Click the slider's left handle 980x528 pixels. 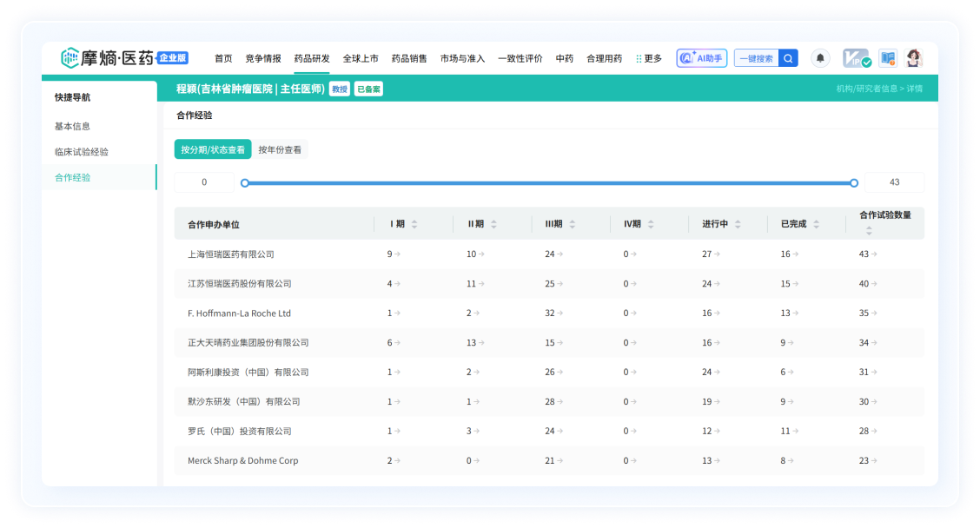pos(245,183)
